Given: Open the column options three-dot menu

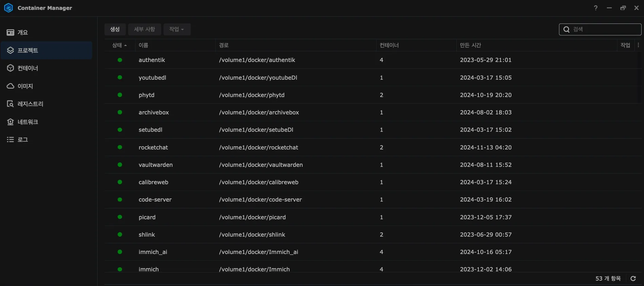Looking at the screenshot, I should pyautogui.click(x=638, y=45).
